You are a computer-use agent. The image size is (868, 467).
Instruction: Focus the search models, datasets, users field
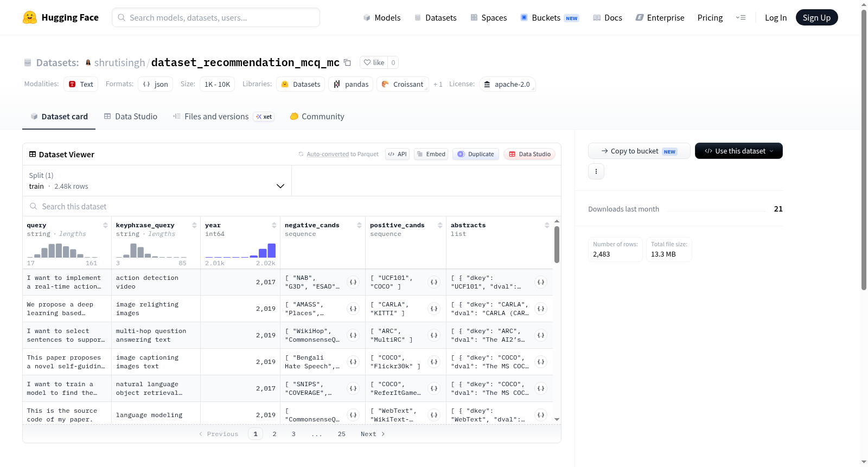(x=216, y=17)
